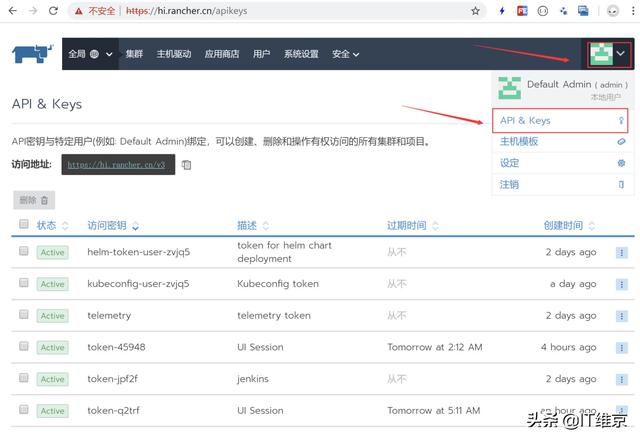Check the telemetry row checkbox
This screenshot has height=441, width=640.
pos(24,314)
